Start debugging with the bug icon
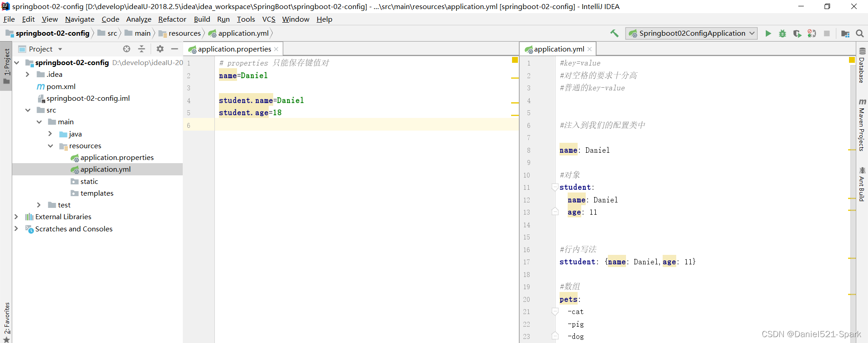 (783, 33)
